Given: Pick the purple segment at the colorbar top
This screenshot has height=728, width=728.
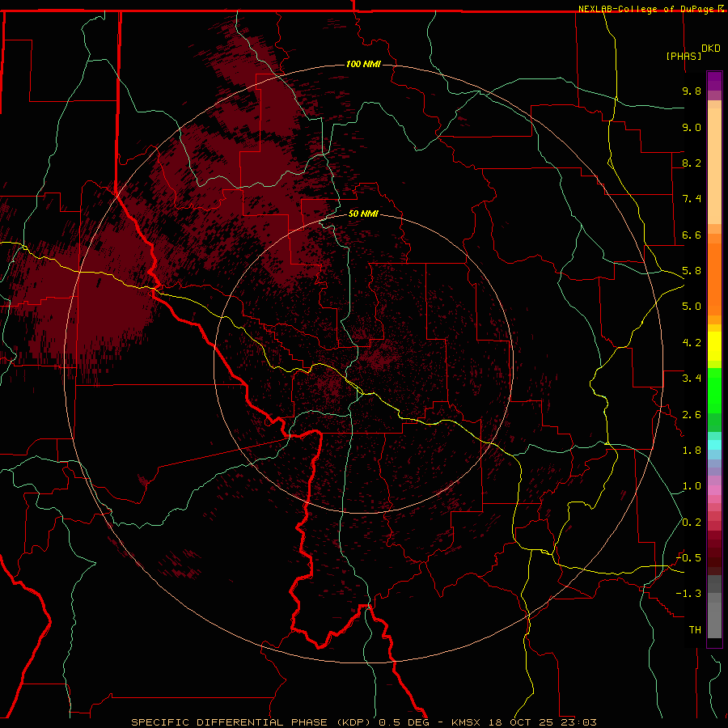Looking at the screenshot, I should coord(714,81).
